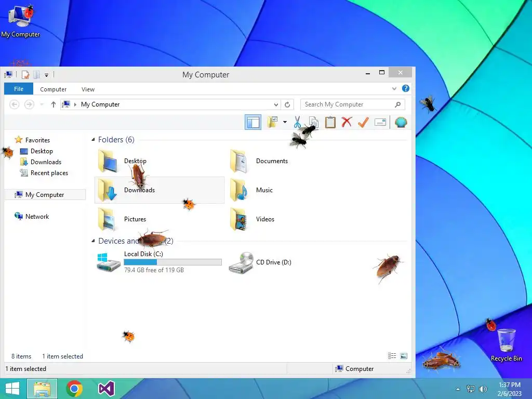The image size is (532, 399).
Task: Open the folder options dropdown arrow
Action: point(285,122)
